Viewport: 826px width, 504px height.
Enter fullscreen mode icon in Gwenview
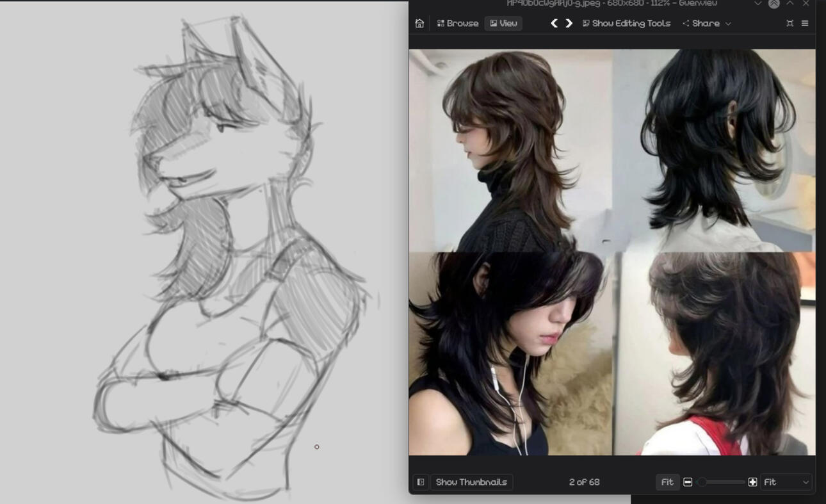(790, 23)
